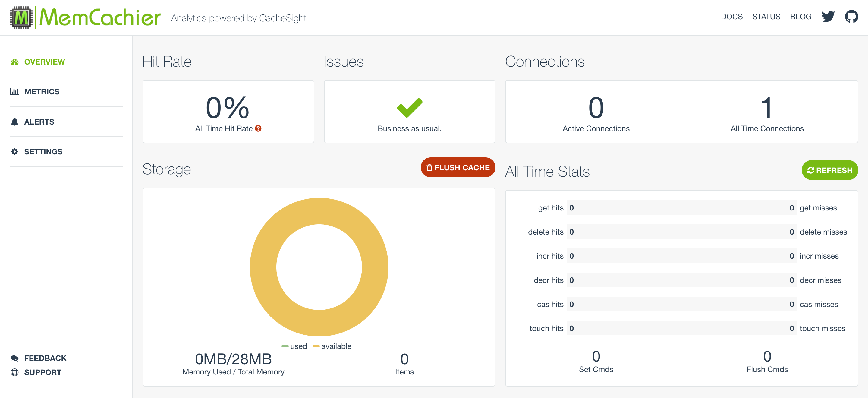Viewport: 868px width, 398px height.
Task: Click the 'Set Cmds' label
Action: click(x=596, y=369)
